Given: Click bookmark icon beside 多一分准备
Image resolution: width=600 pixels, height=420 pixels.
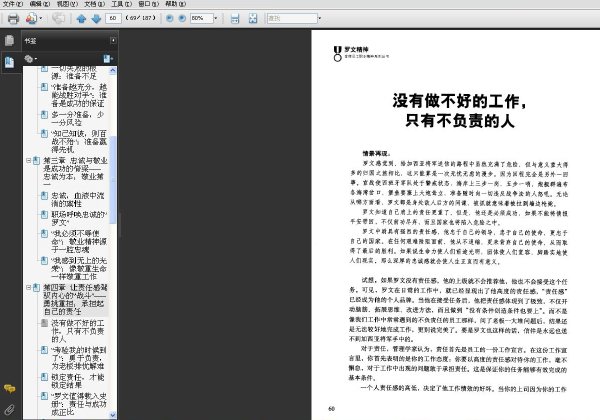Looking at the screenshot, I should click(44, 114).
